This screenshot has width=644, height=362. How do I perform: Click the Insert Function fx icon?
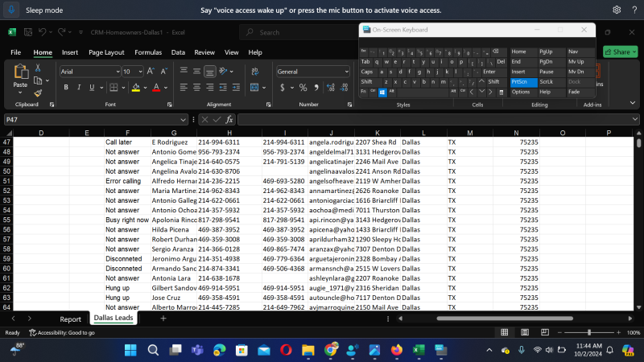pyautogui.click(x=229, y=120)
